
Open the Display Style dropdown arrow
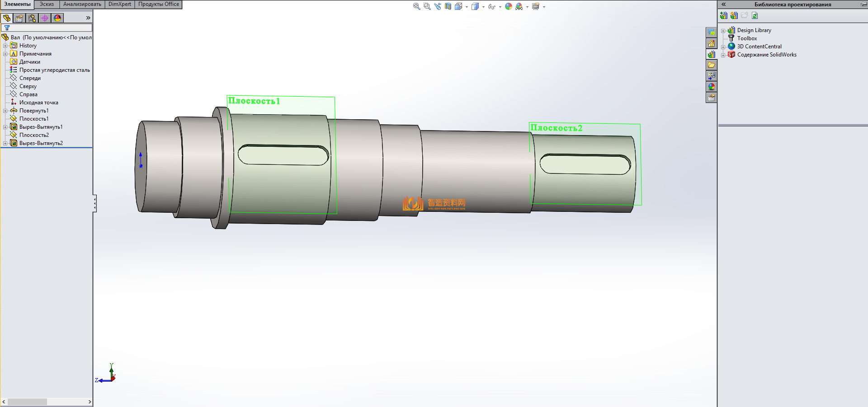483,7
